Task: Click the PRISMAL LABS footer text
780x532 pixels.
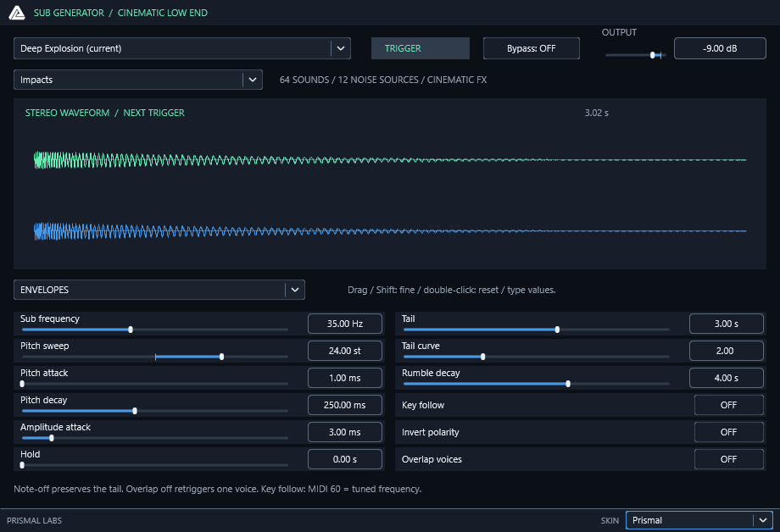Action: (x=34, y=521)
